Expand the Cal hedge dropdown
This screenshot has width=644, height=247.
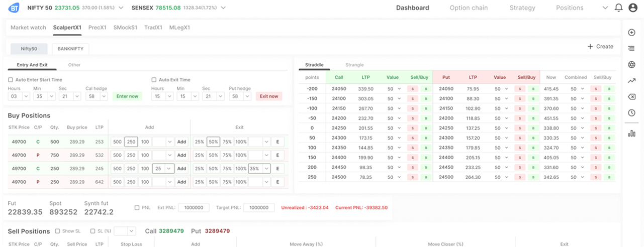[96, 96]
